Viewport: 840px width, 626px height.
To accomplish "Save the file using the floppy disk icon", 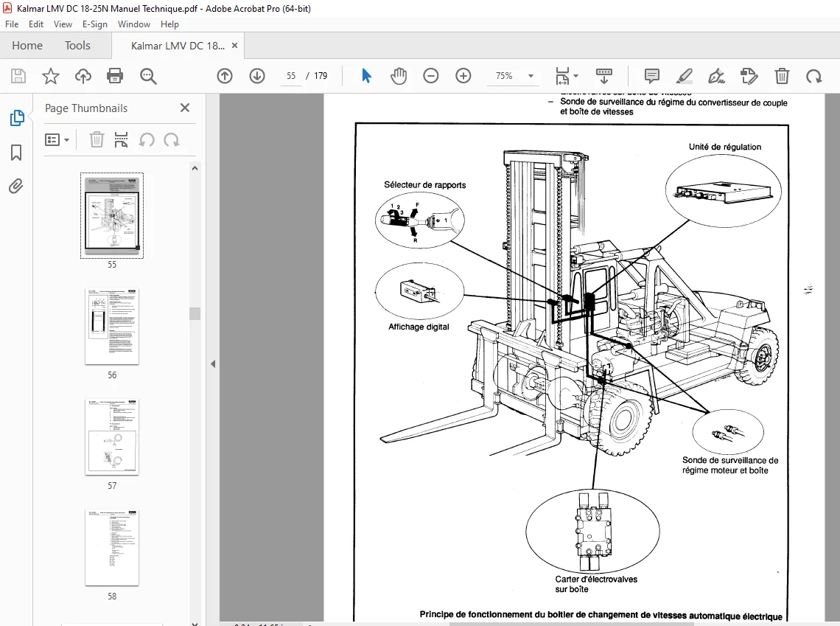I will pos(18,76).
